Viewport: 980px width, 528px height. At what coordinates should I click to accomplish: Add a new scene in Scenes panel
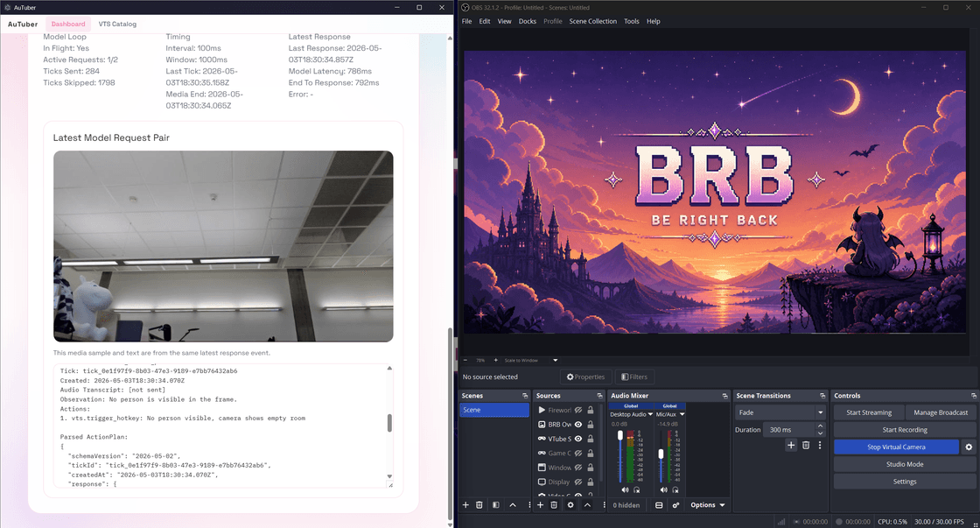465,505
